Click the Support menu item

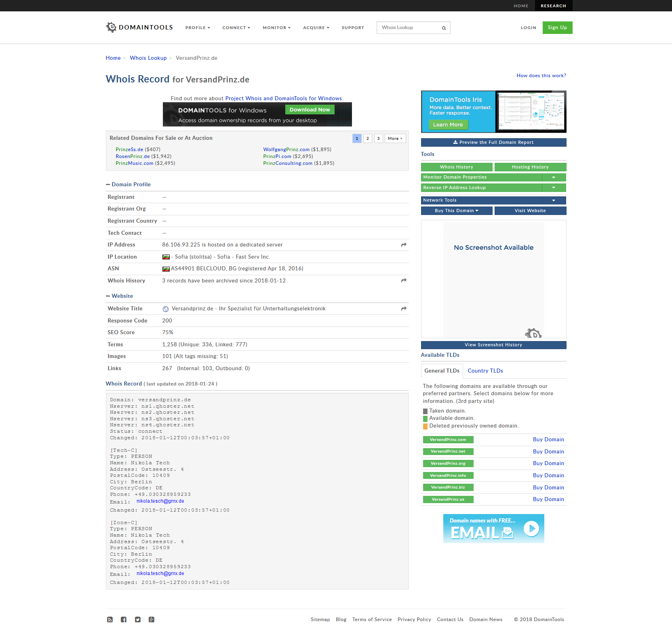353,28
